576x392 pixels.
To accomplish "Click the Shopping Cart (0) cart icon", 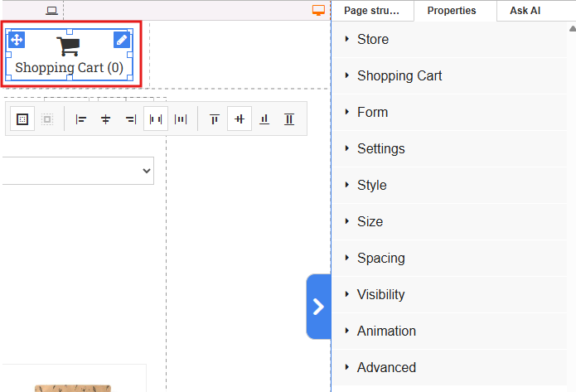I will coord(69,46).
